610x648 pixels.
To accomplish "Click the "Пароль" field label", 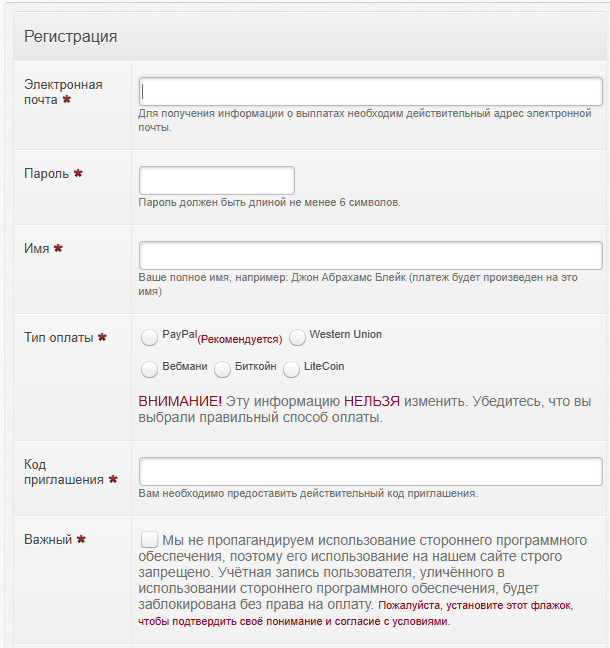I will (47, 173).
